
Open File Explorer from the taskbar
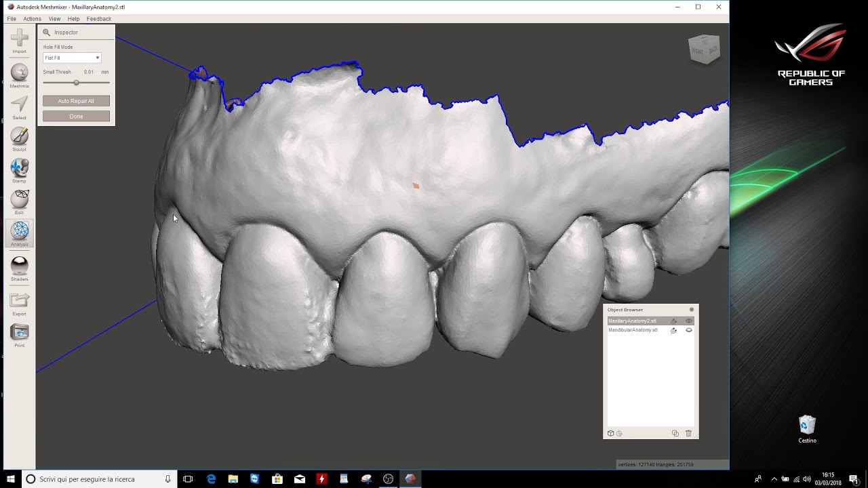pos(233,479)
